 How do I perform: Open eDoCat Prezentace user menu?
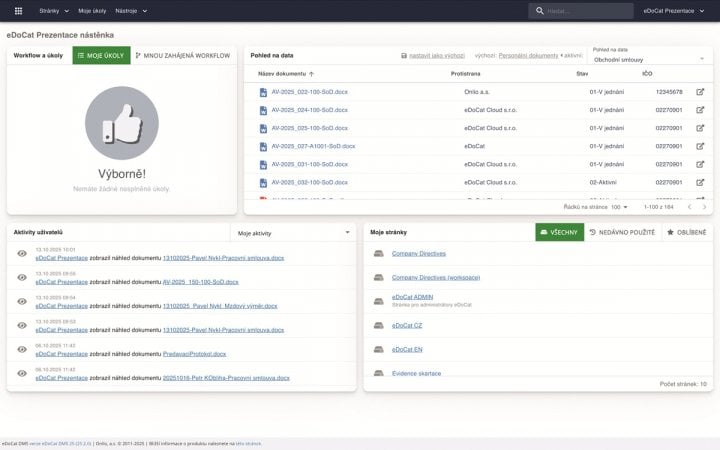point(674,11)
